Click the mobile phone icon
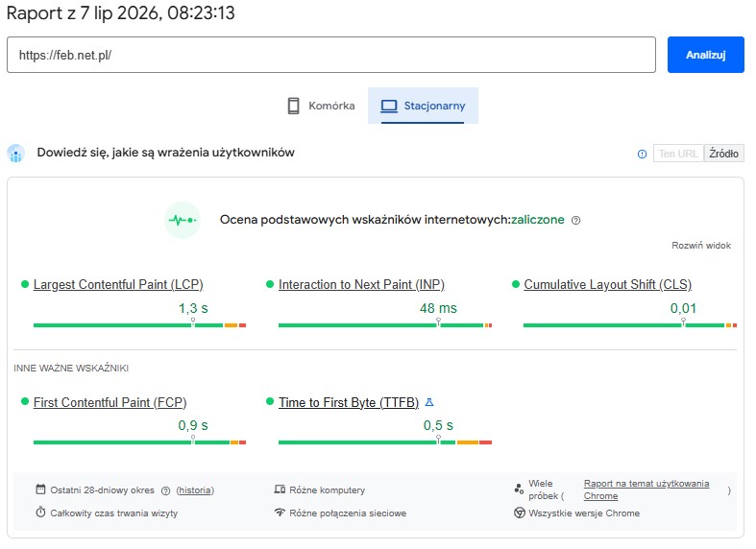Screen dimensions: 756x549 click(293, 106)
